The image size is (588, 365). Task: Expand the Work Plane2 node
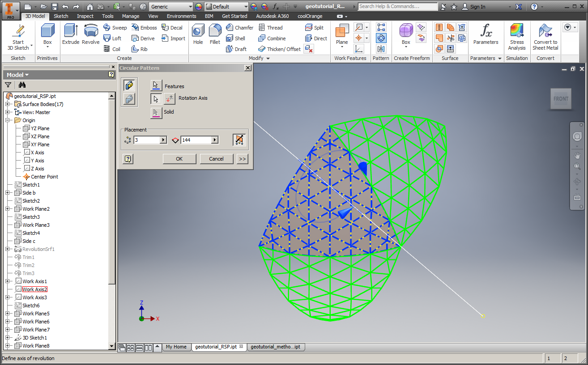[8, 209]
